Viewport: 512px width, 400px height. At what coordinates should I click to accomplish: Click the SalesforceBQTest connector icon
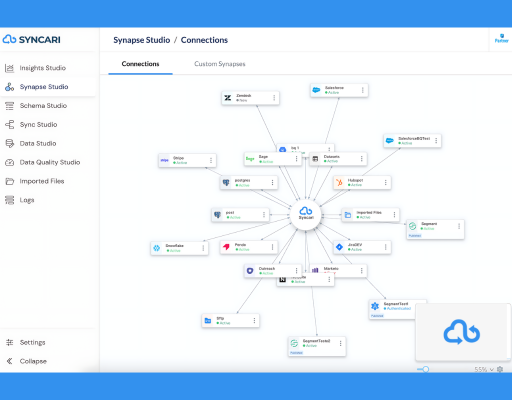click(389, 140)
